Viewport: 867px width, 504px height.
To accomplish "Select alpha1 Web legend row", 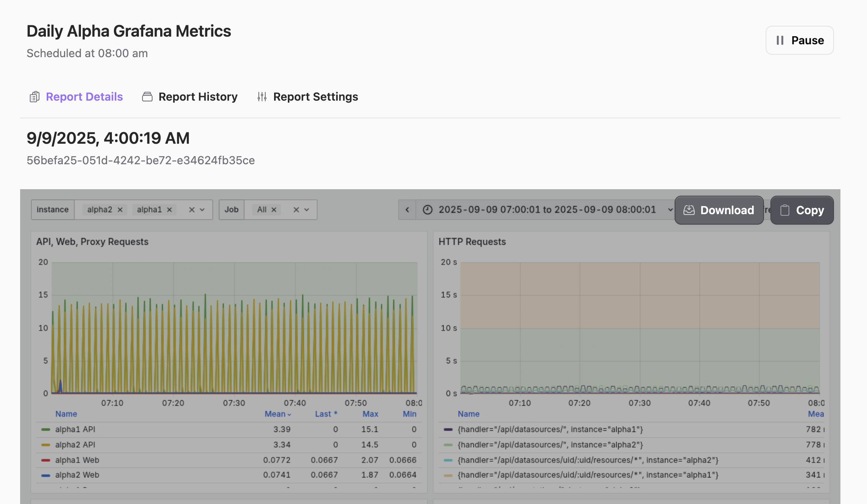I will [x=229, y=460].
